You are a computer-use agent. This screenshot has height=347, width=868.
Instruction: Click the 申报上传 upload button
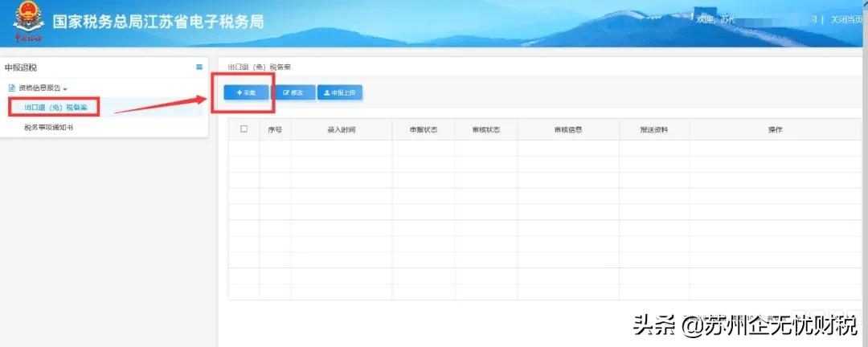(x=339, y=93)
